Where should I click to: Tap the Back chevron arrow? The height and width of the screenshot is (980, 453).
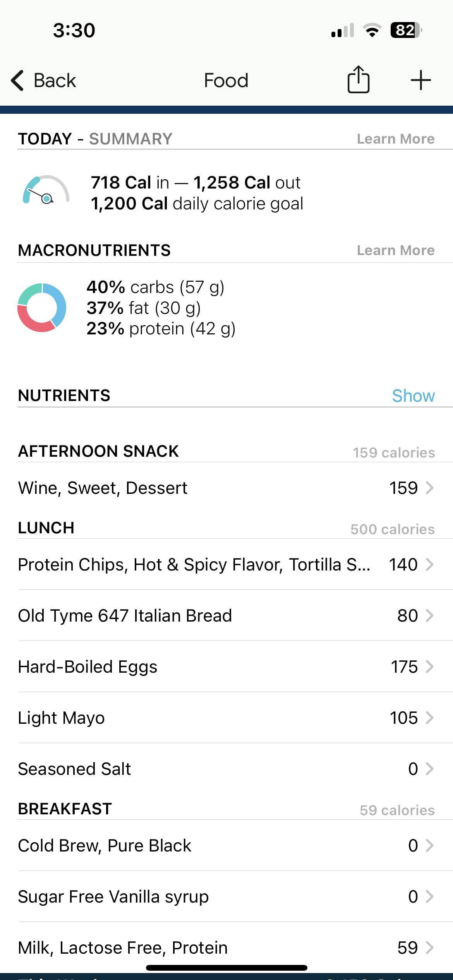tap(17, 81)
